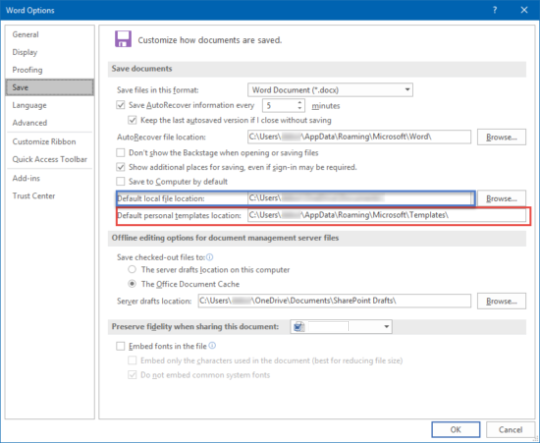Toggle Save AutoRecover information checkbox
540x443 pixels.
point(121,105)
